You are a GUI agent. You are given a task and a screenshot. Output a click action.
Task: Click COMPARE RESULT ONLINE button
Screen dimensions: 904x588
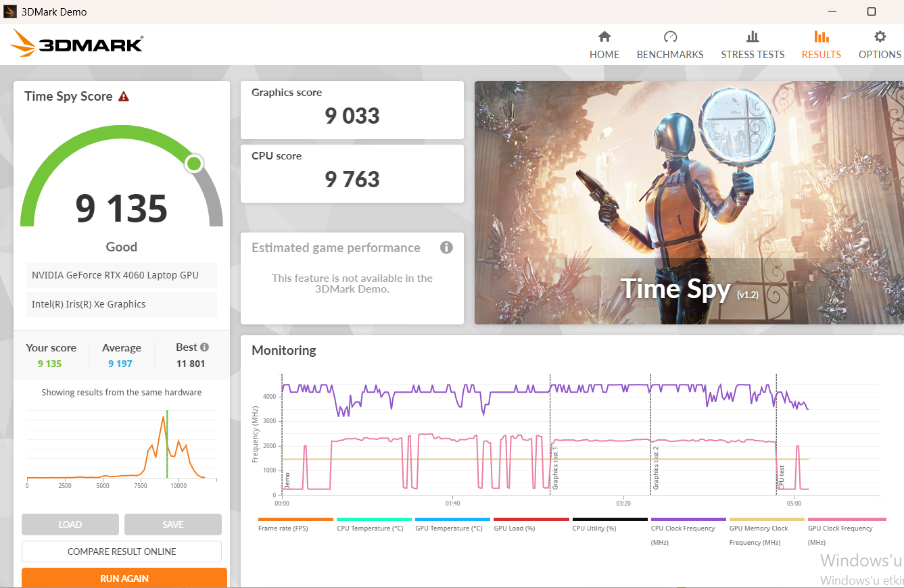click(122, 552)
